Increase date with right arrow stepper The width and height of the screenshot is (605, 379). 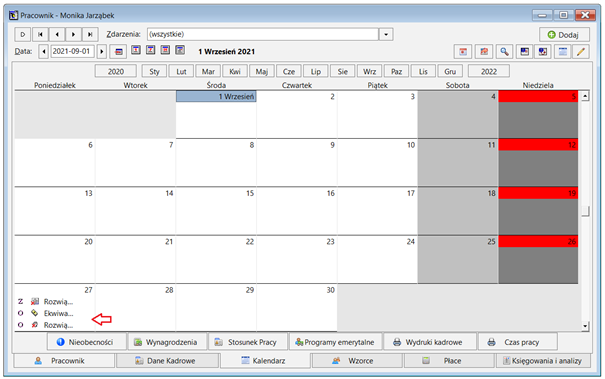tap(102, 51)
